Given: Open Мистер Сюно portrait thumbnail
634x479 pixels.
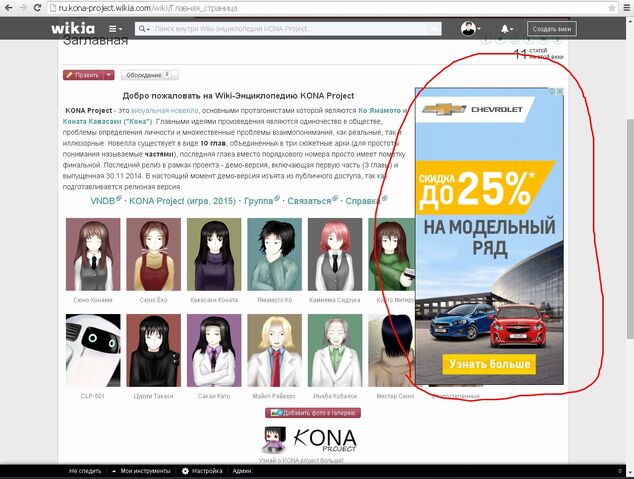Looking at the screenshot, I should 391,350.
